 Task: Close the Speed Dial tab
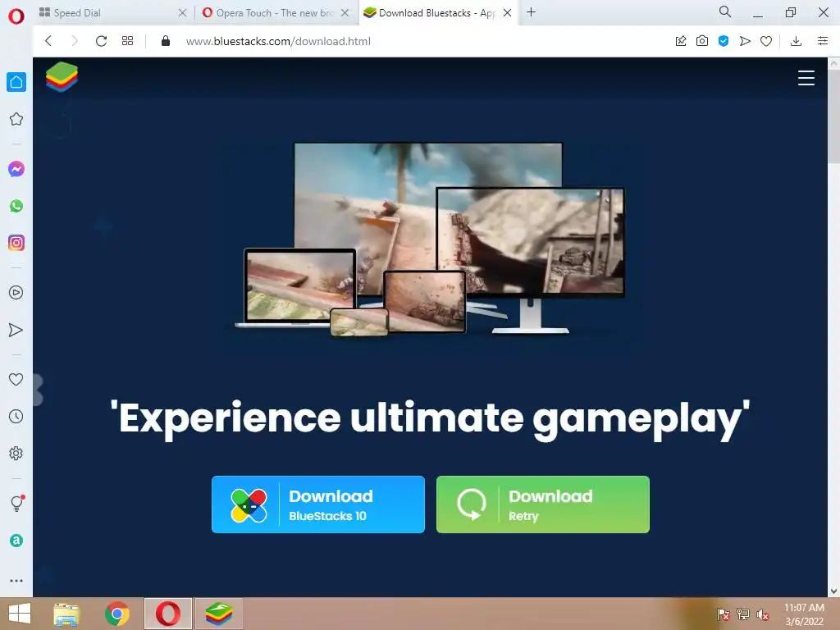182,13
